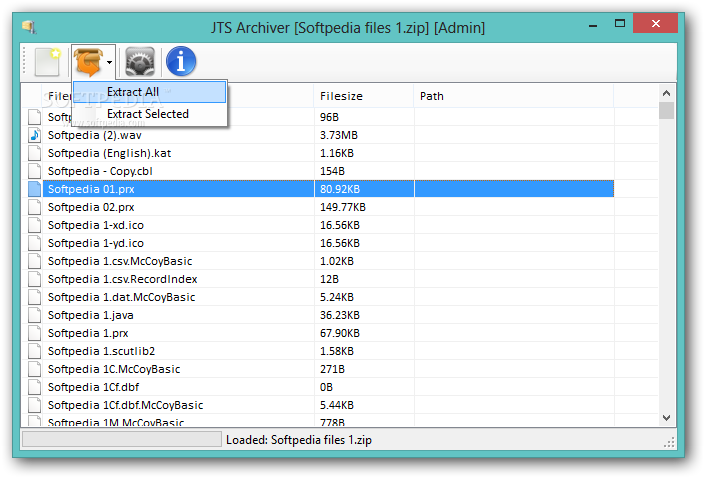Click file icon beside Softpedia 1-xd.ico
The image size is (705, 478).
tap(35, 225)
